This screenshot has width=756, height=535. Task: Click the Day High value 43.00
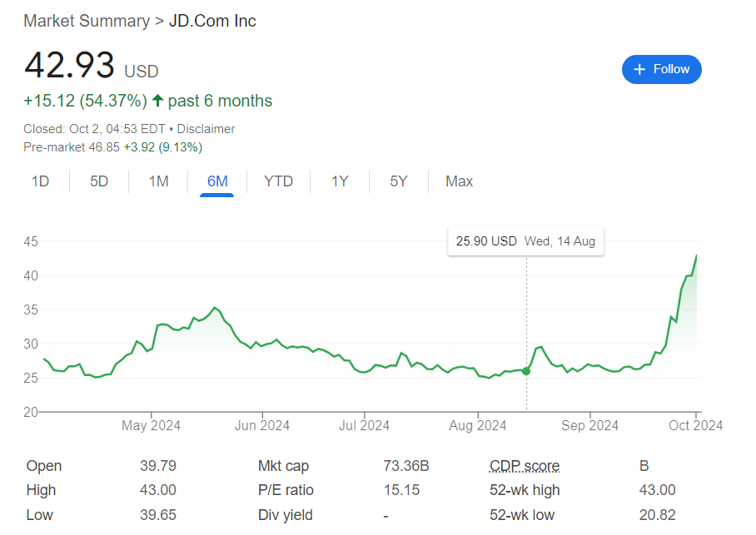(158, 490)
